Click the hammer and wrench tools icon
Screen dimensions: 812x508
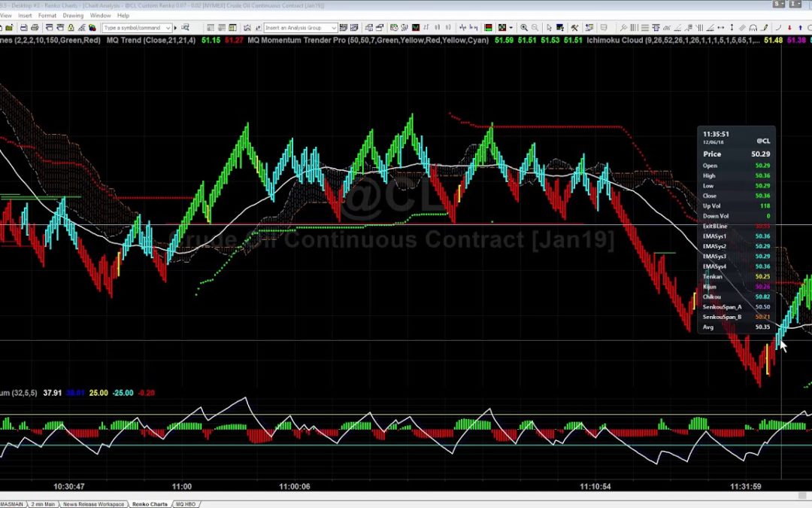click(574, 28)
